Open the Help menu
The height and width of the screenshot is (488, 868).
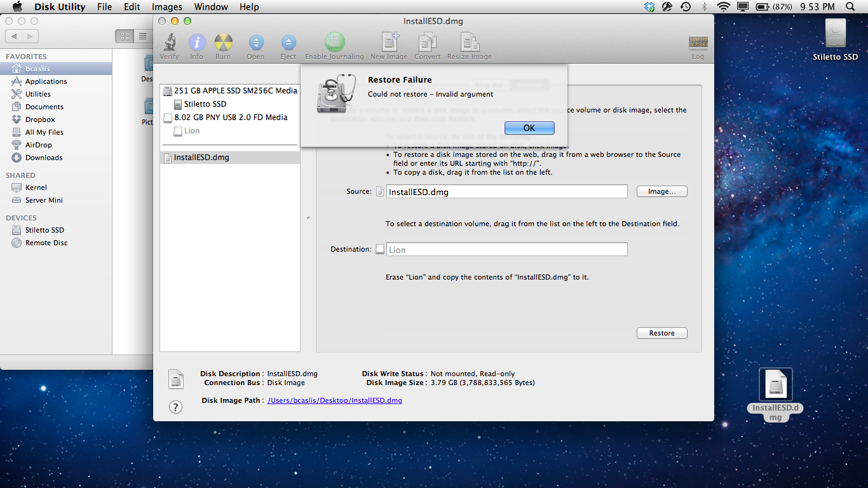[x=249, y=7]
